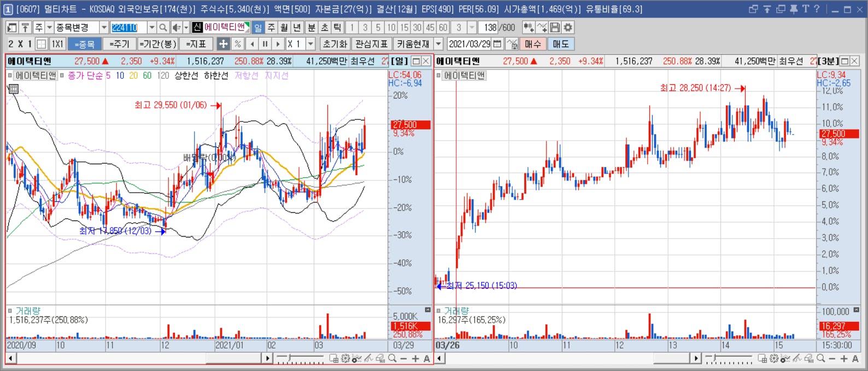Open the 종목변경 dropdown

pos(104,27)
